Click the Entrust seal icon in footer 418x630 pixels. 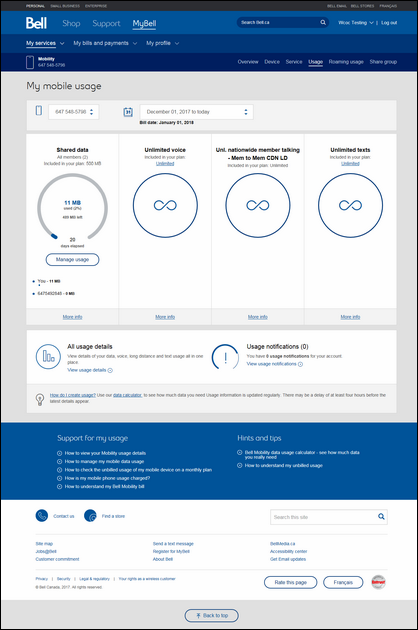pos(378,582)
